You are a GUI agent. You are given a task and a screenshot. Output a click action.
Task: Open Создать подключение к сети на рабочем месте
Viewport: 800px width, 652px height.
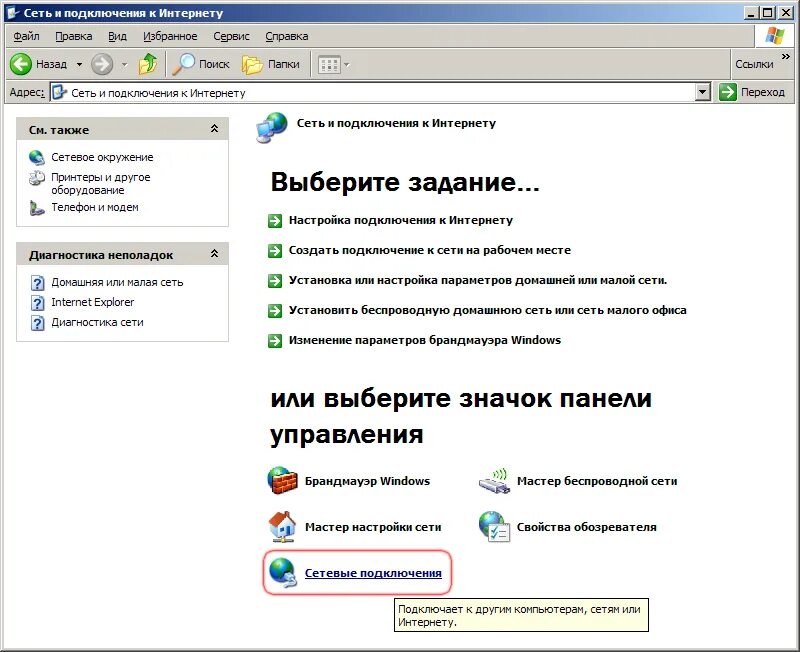[430, 250]
